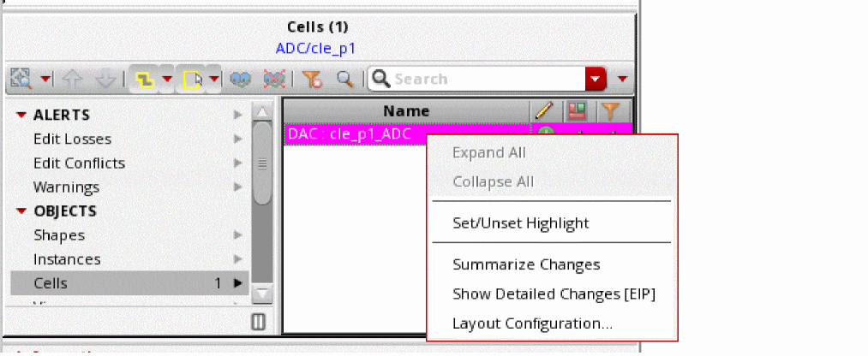Open the red Search field dropdown
Image resolution: width=868 pixels, height=356 pixels.
[x=595, y=79]
